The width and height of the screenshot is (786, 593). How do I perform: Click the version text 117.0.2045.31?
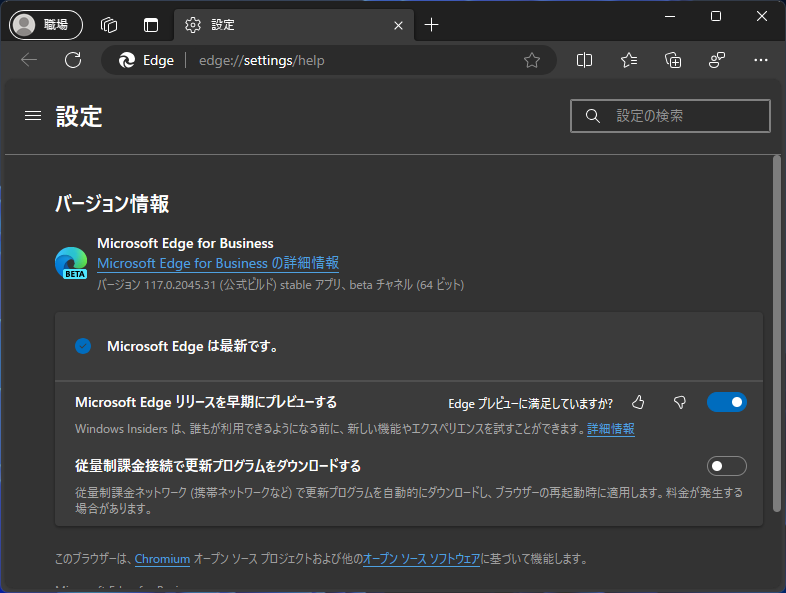(179, 285)
